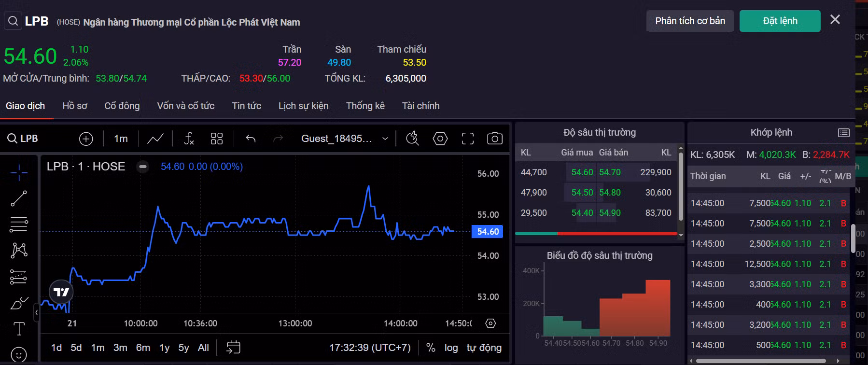This screenshot has height=365, width=868.
Task: Set chart range to 6m
Action: [x=143, y=348]
